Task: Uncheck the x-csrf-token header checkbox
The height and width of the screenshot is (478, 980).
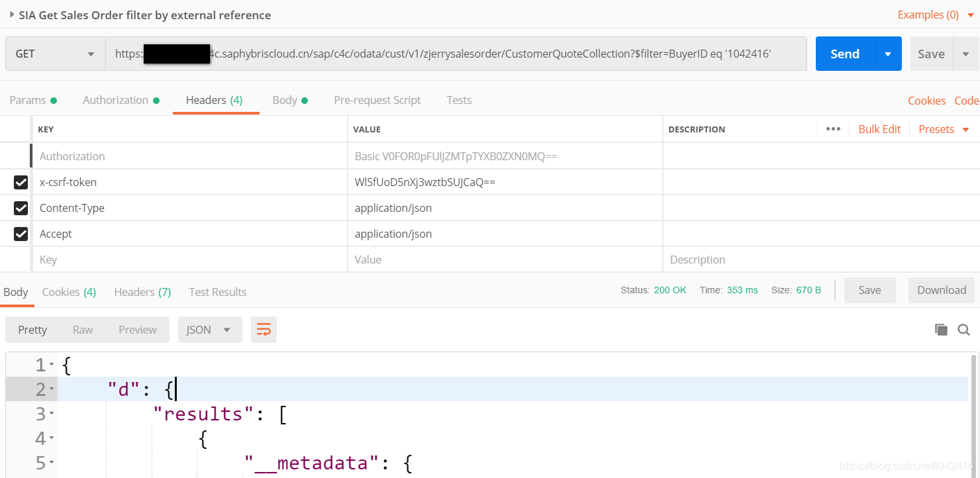Action: point(21,182)
